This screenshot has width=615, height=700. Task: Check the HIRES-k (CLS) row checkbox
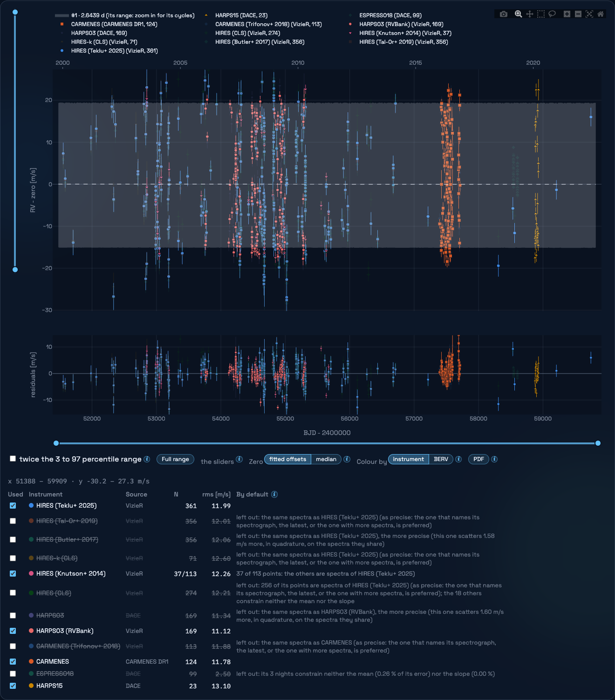pyautogui.click(x=13, y=558)
